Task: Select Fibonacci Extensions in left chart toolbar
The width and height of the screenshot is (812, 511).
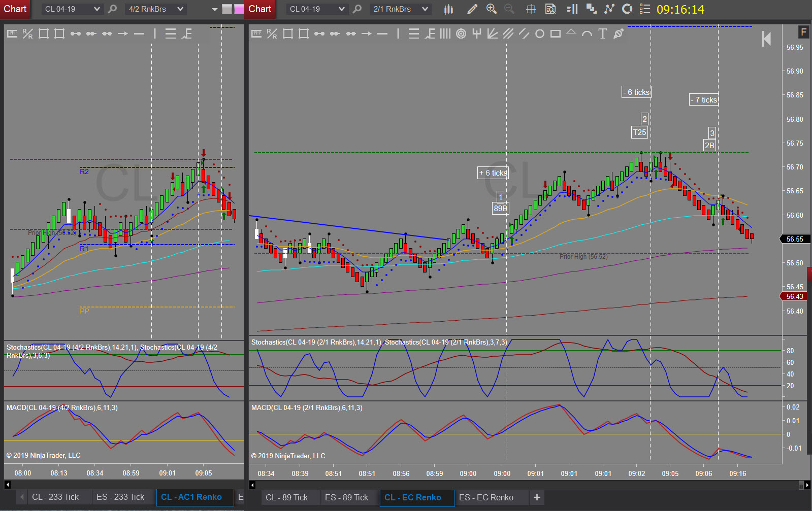Action: 187,34
